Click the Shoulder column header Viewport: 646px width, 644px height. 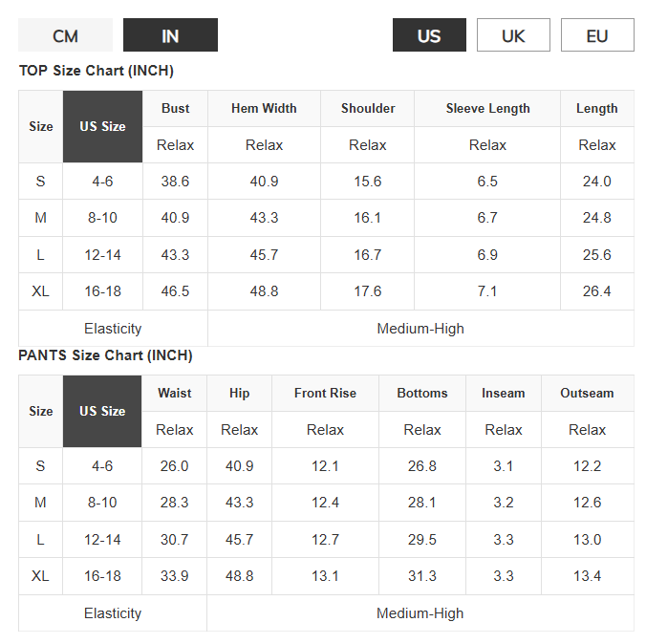click(x=368, y=108)
